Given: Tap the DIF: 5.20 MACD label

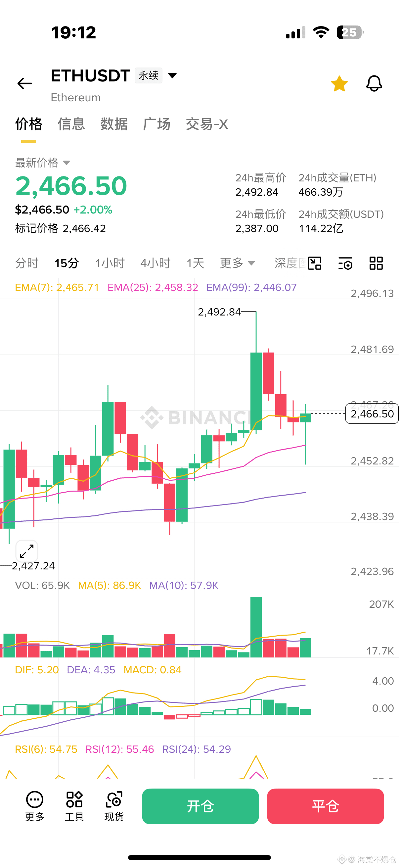Looking at the screenshot, I should [x=37, y=669].
